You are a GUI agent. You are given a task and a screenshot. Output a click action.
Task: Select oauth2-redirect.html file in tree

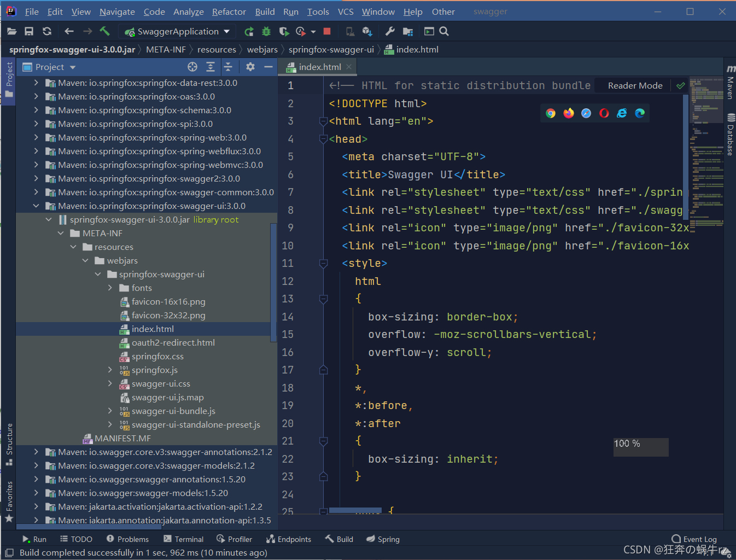(x=173, y=343)
